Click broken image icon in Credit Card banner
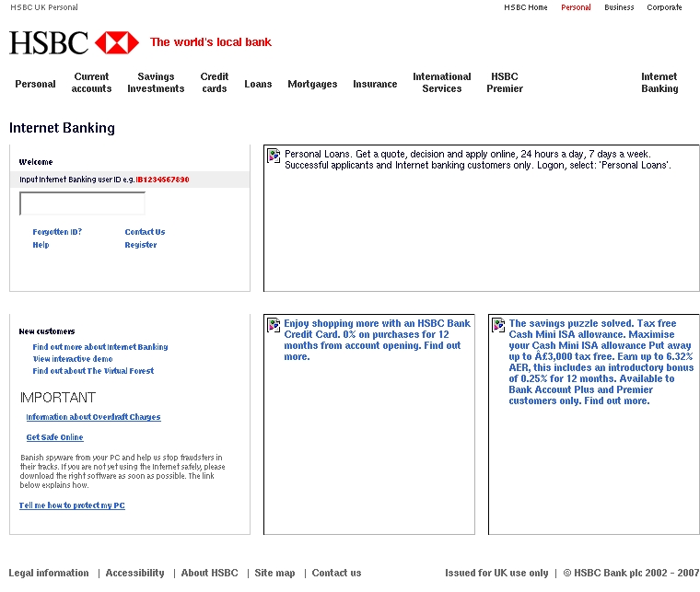This screenshot has width=700, height=592. coord(274,325)
